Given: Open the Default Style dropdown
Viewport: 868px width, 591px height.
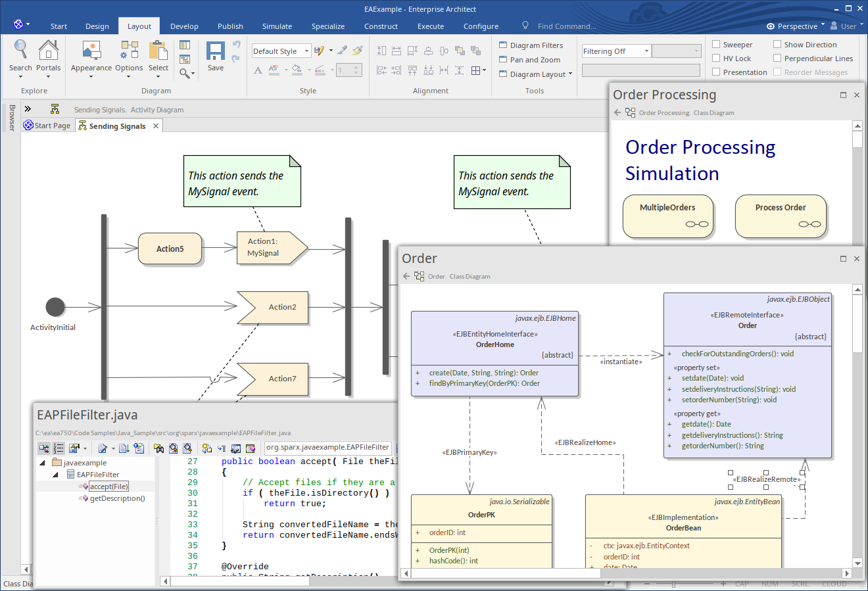Looking at the screenshot, I should [306, 51].
